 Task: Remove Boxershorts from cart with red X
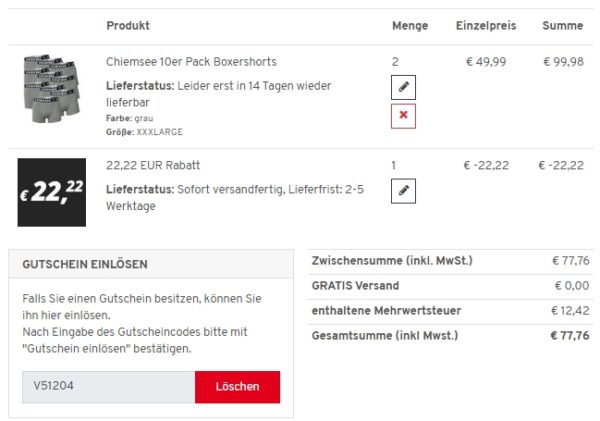click(403, 116)
